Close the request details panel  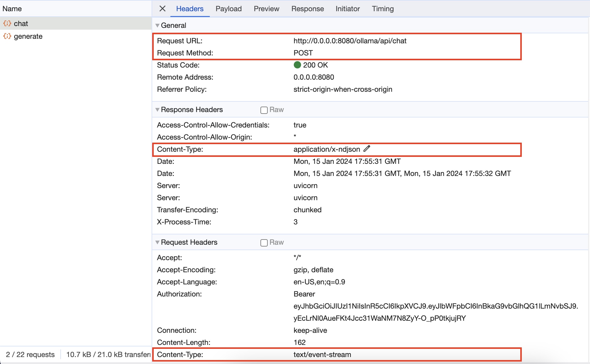163,8
